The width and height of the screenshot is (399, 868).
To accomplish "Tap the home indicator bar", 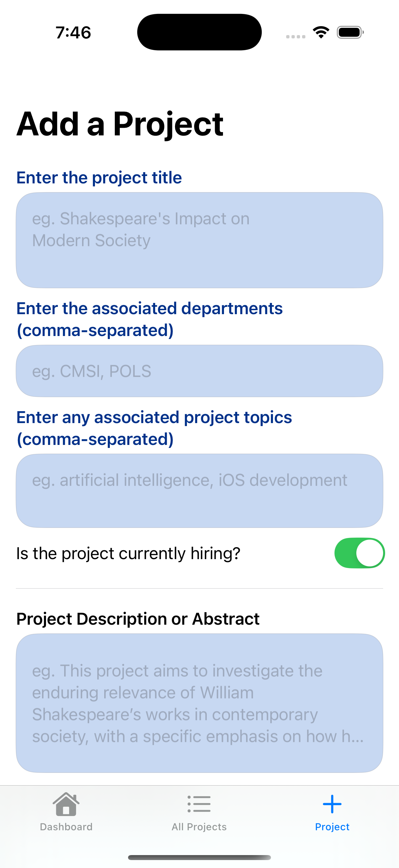I will coord(199,857).
